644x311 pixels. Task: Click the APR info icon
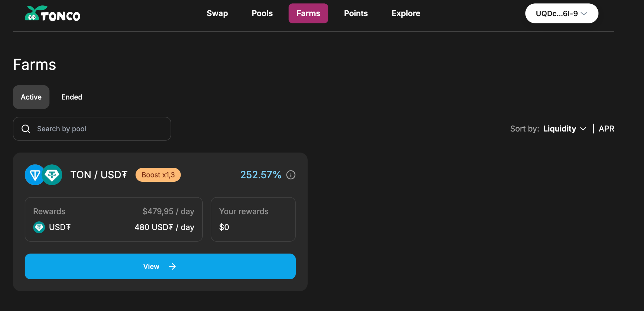pyautogui.click(x=291, y=175)
